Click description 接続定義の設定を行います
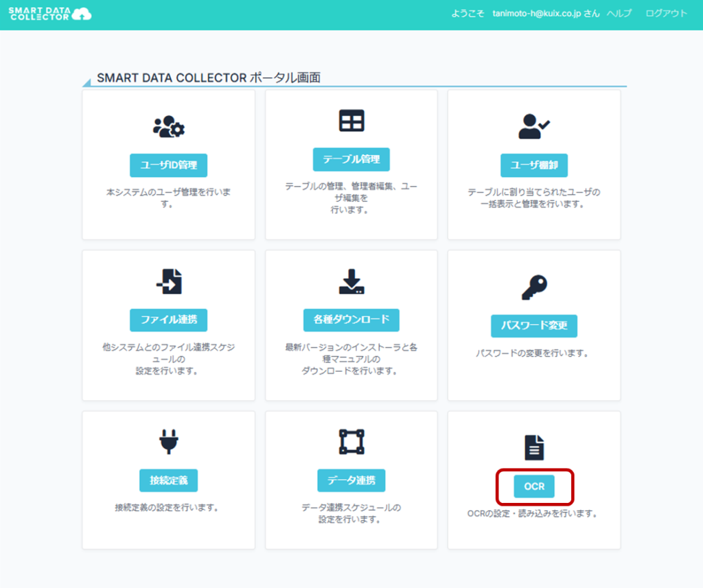Viewport: 703px width, 588px height. coord(167,508)
